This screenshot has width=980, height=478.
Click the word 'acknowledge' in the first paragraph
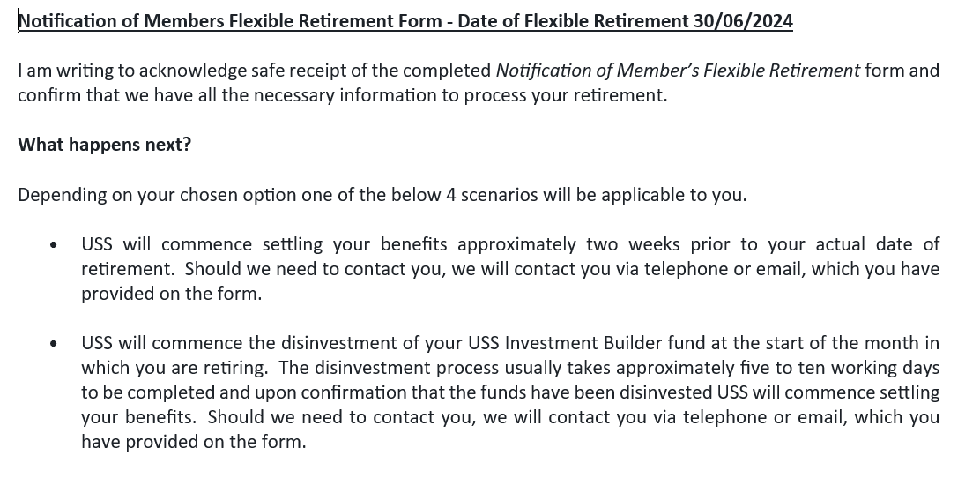click(x=193, y=71)
